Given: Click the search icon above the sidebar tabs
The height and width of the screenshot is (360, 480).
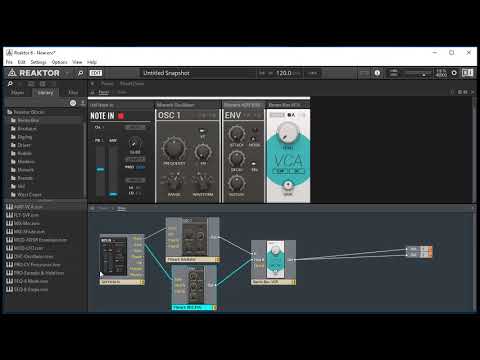Looking at the screenshot, I should pyautogui.click(x=10, y=84).
